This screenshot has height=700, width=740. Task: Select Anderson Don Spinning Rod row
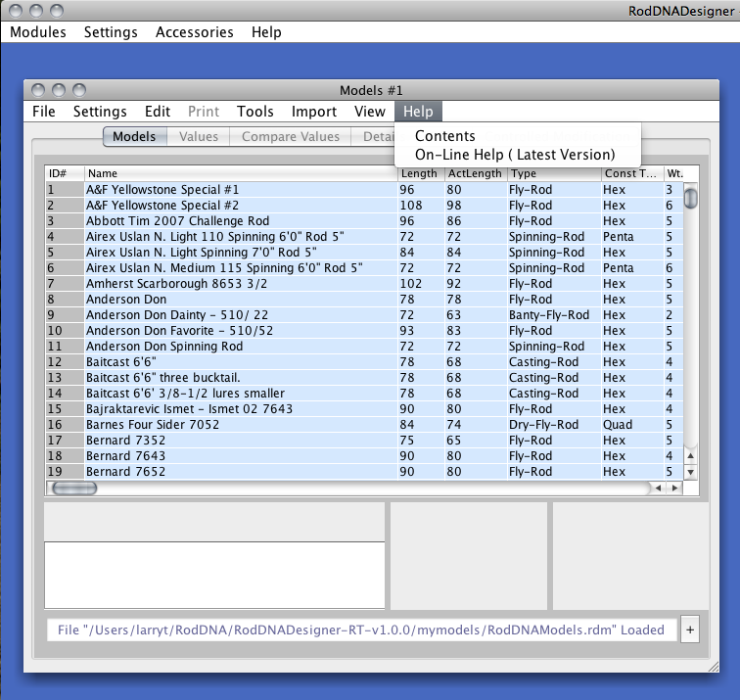point(364,346)
